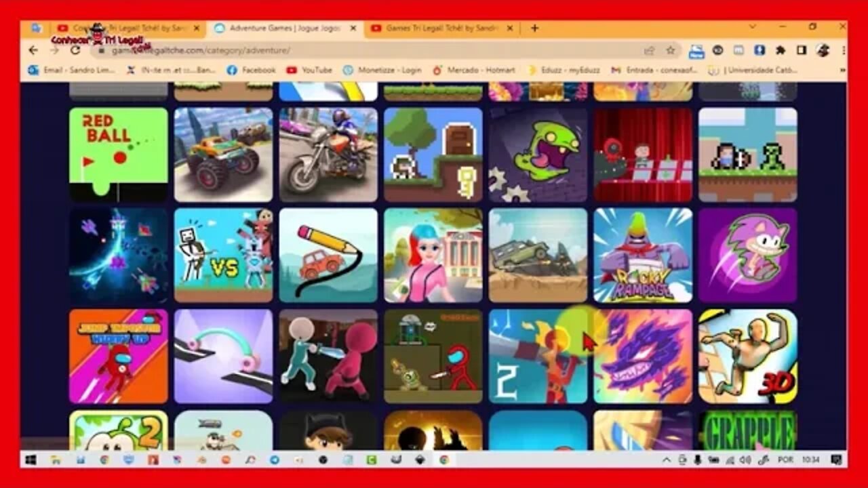Switch to the third Games Tri Legal tab
Viewport: 868px width, 488px height.
(441, 28)
